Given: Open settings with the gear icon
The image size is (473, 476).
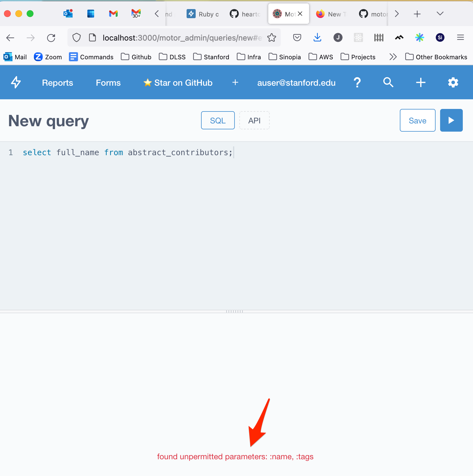Looking at the screenshot, I should coord(453,83).
